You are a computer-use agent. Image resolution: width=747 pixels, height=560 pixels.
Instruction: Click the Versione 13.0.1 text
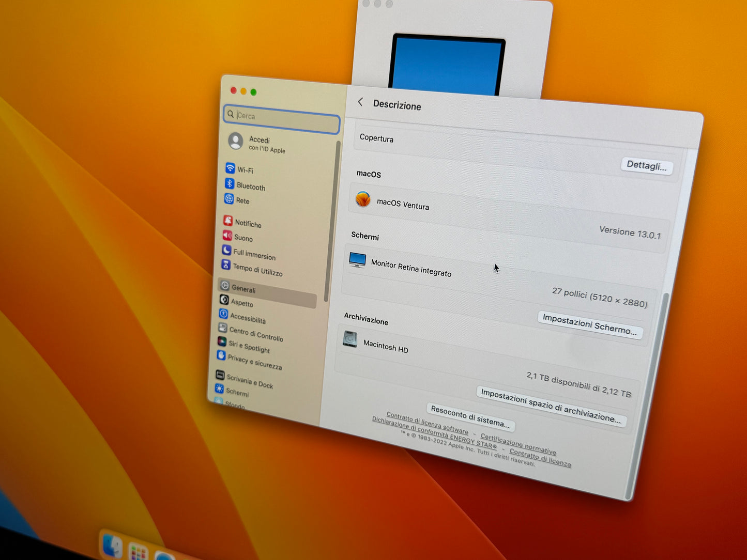630,232
